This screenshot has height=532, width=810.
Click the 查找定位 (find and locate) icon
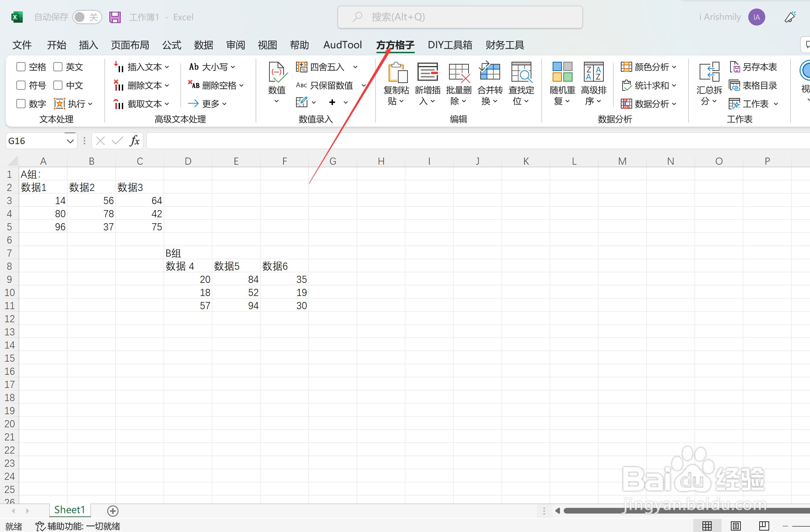(x=521, y=73)
